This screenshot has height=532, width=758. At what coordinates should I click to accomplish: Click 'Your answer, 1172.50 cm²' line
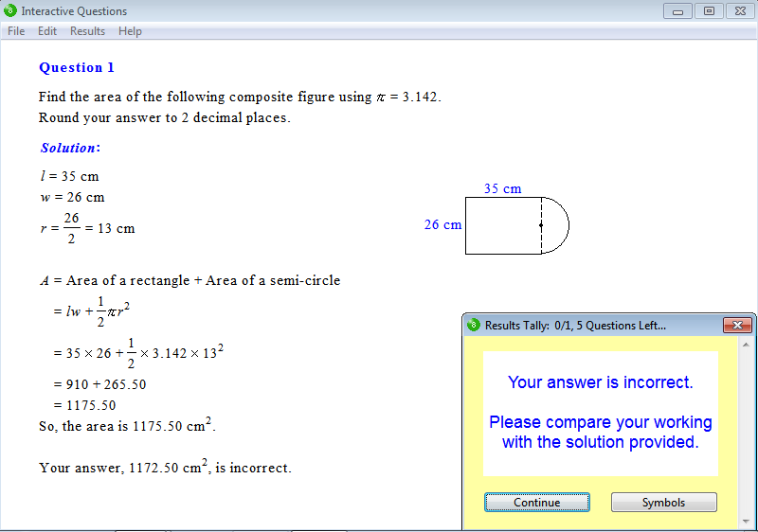(x=165, y=468)
